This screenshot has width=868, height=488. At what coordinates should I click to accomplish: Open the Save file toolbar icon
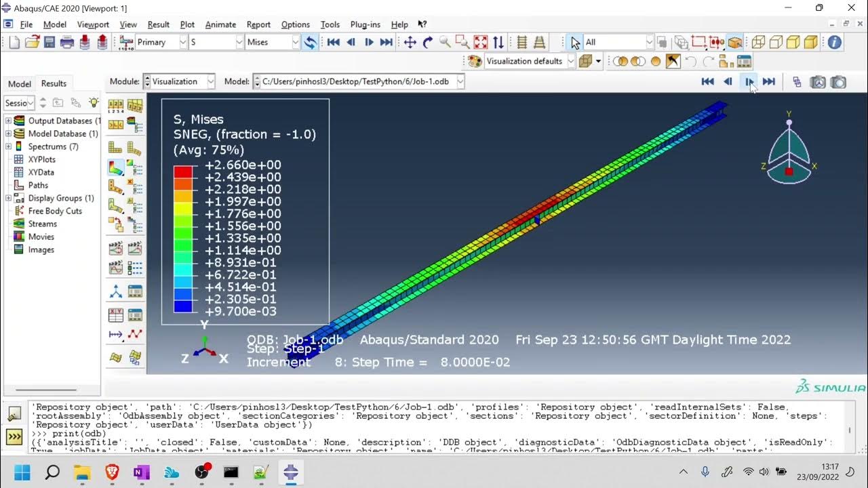click(50, 42)
